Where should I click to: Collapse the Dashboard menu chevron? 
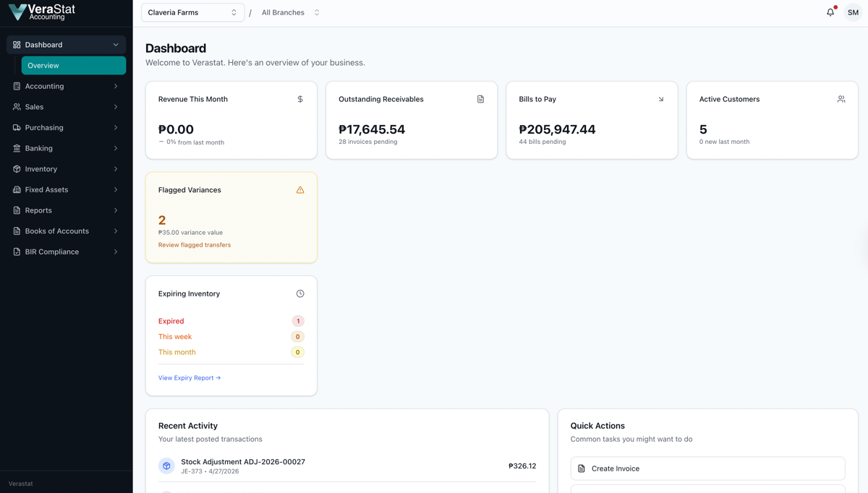tap(116, 45)
